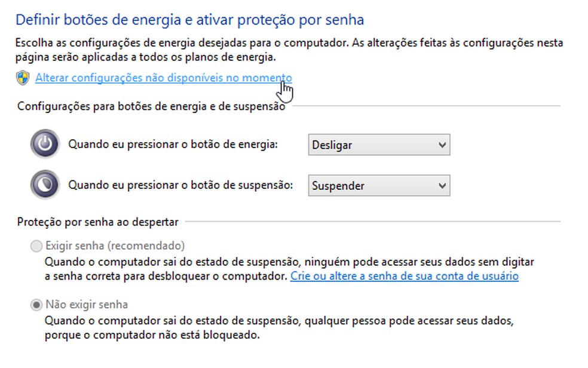Click the round power button icon
The image size is (588, 368).
pos(44,143)
